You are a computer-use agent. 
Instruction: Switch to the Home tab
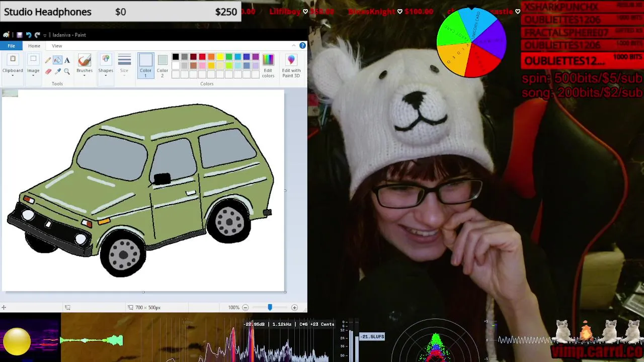[x=34, y=46]
